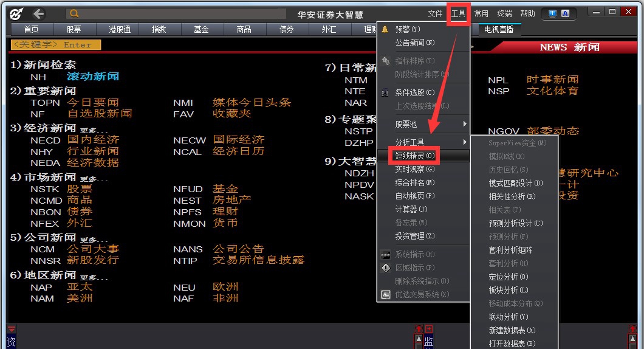This screenshot has height=349, width=644.
Task: Switch to the 指数 tab
Action: pos(159,29)
